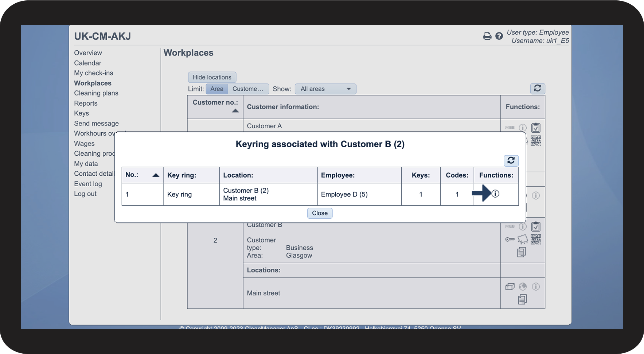Refresh the Workplaces table
Viewport: 644px width, 354px height.
537,89
